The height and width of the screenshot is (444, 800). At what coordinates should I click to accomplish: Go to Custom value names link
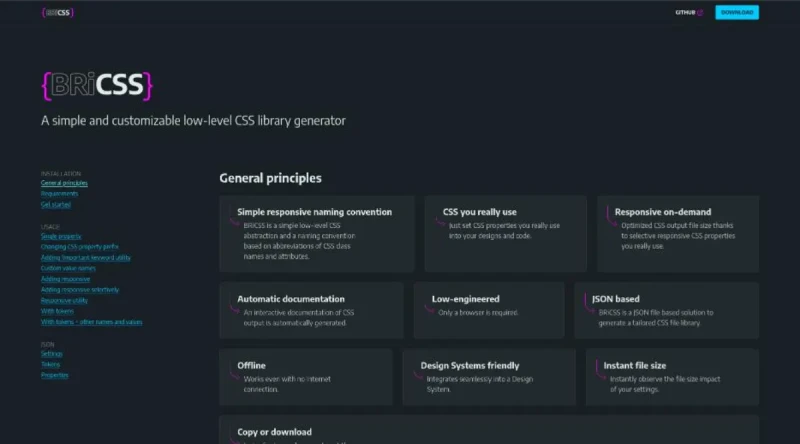pyautogui.click(x=68, y=268)
